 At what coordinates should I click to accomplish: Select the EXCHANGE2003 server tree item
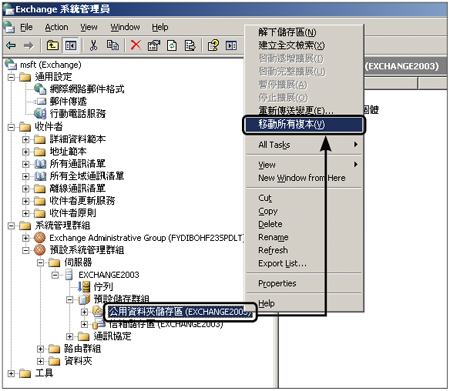(x=109, y=275)
